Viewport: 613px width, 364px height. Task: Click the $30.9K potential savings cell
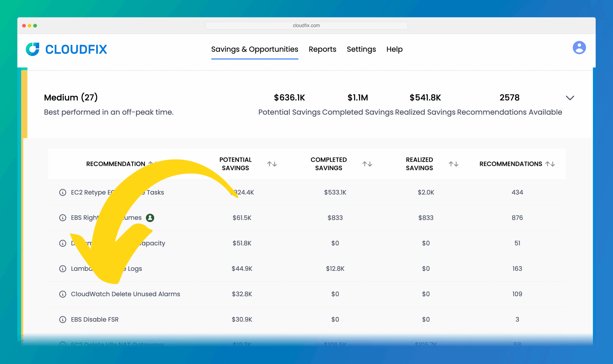pyautogui.click(x=242, y=320)
